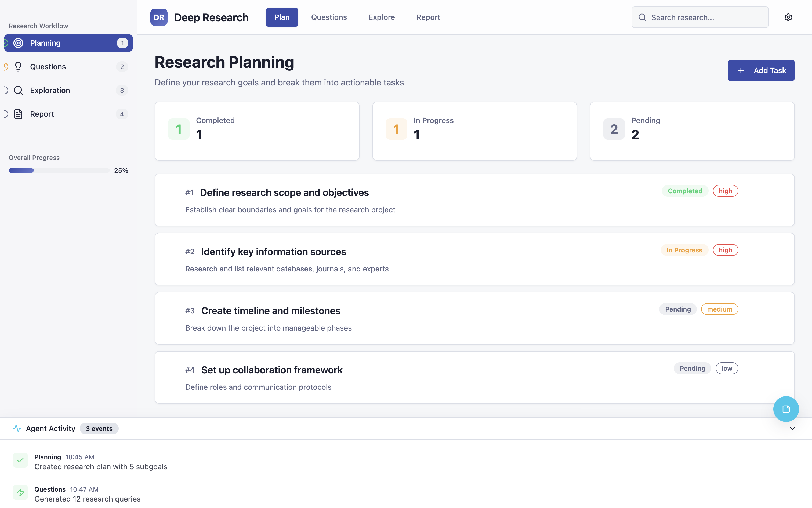Click the Search research input field

click(x=700, y=17)
